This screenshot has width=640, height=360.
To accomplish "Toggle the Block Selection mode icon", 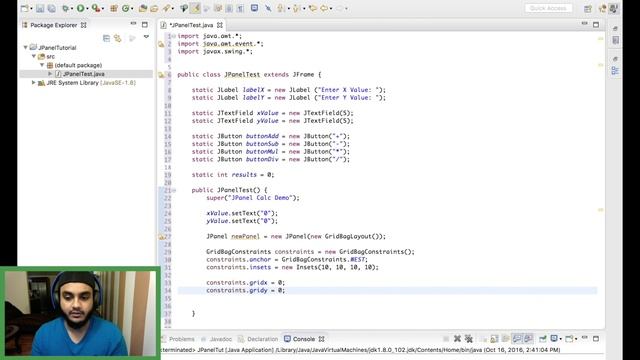I will click(x=229, y=8).
